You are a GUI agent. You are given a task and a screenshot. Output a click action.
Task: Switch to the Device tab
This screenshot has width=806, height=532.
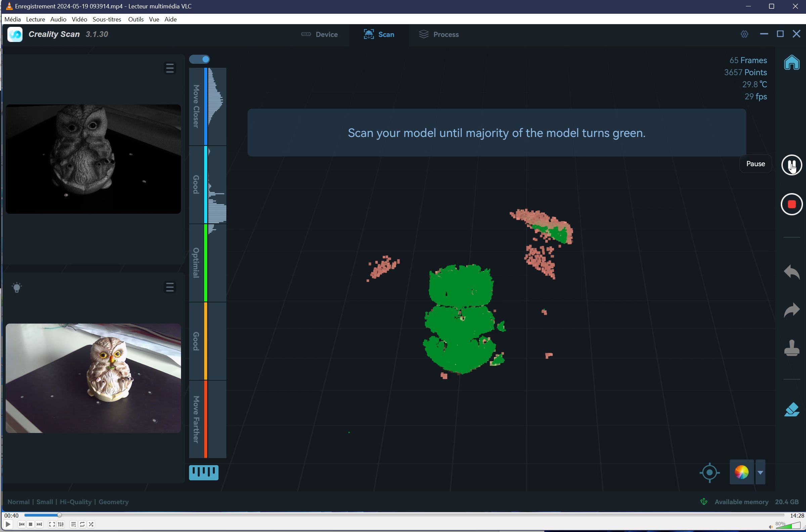tap(319, 34)
